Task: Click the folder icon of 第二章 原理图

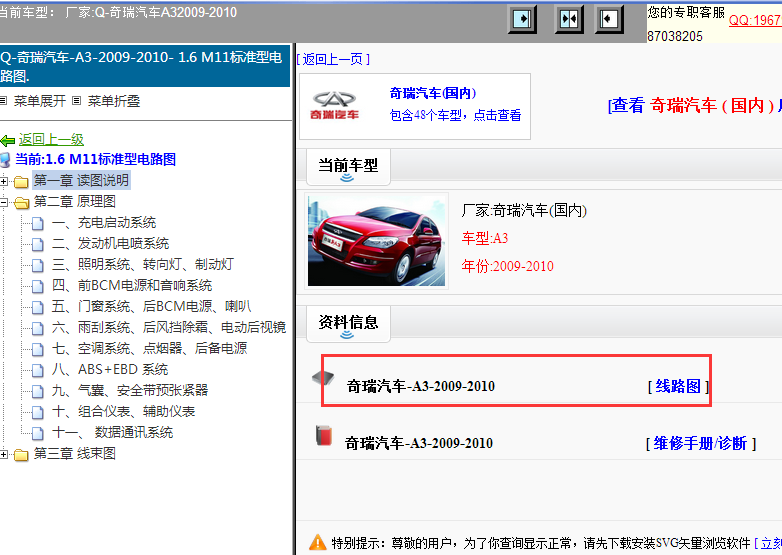Action: tap(21, 202)
